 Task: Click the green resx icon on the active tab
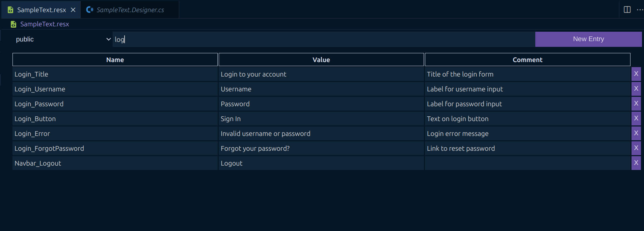pos(10,10)
